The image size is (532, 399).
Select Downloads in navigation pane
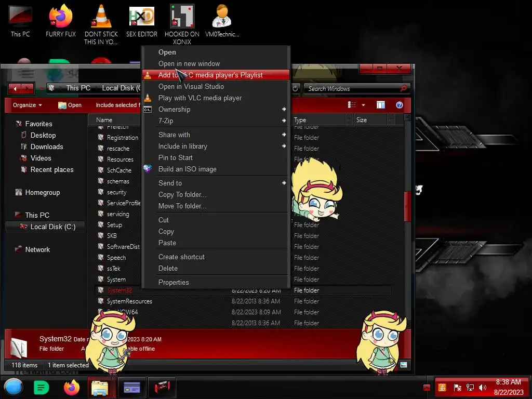(x=46, y=147)
